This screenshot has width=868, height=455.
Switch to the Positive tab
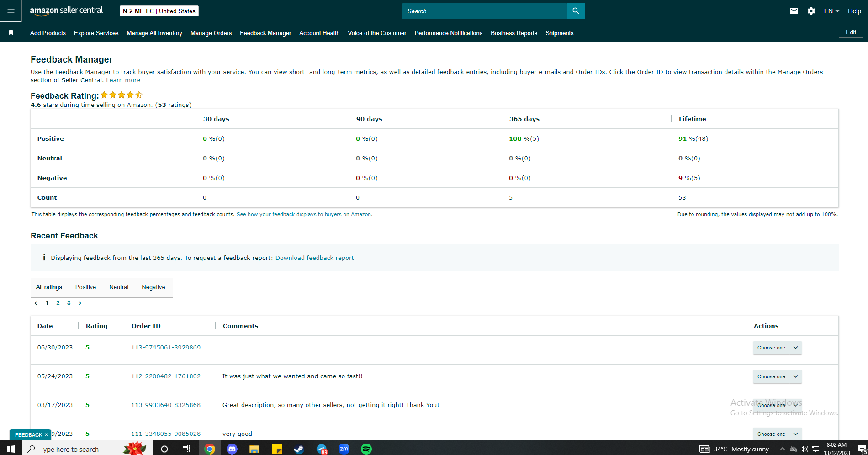click(x=85, y=287)
